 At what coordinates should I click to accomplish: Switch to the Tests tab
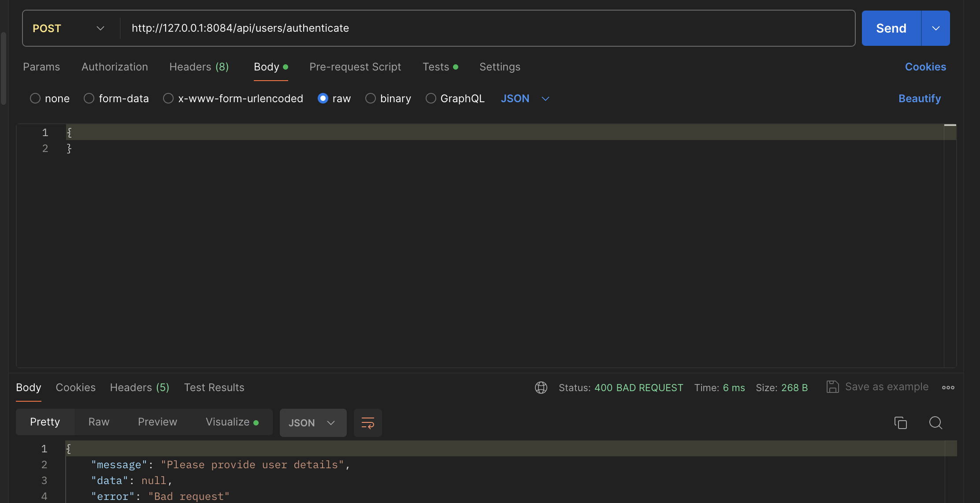pyautogui.click(x=440, y=67)
